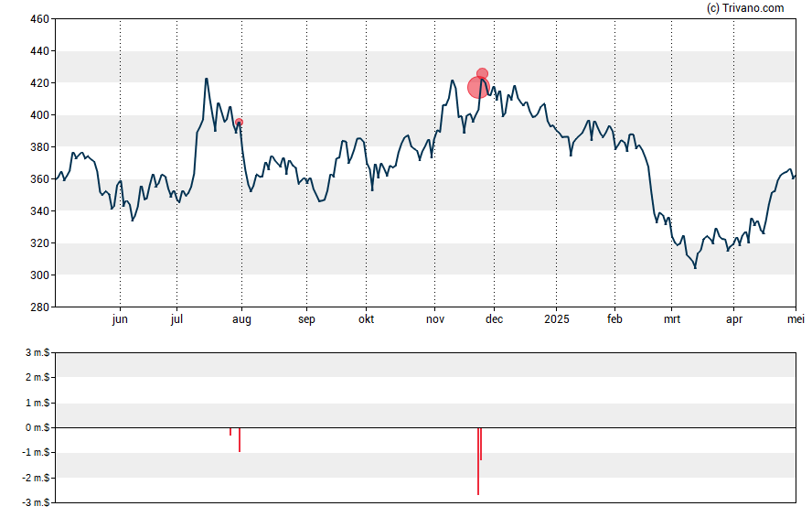
Task: Click the price line peak in mid-July
Action: click(x=207, y=79)
